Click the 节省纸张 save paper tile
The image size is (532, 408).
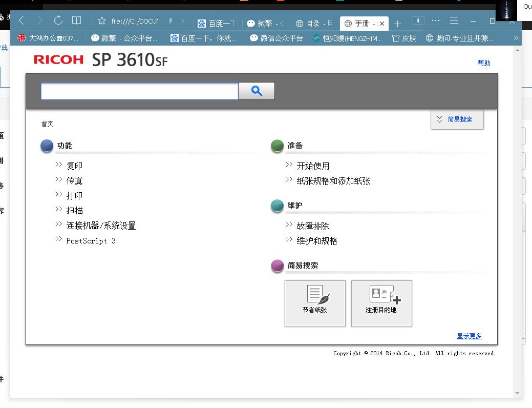coord(315,303)
